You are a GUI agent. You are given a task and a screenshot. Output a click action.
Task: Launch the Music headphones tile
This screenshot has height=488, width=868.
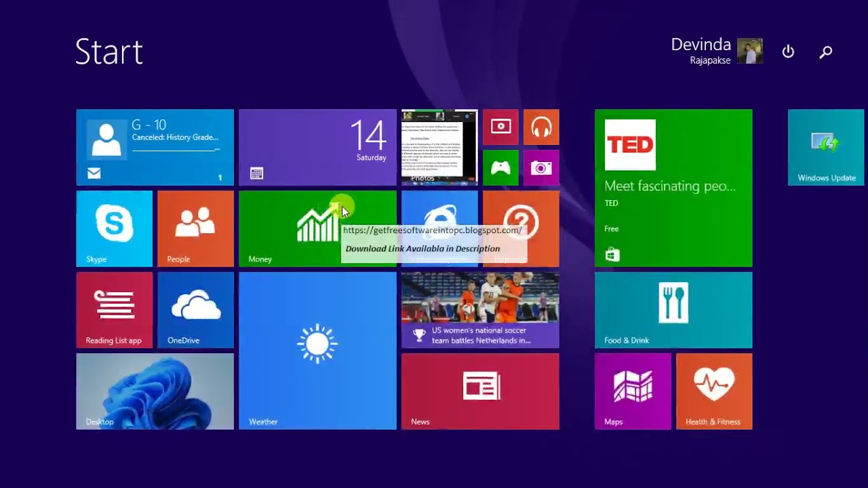[x=541, y=127]
